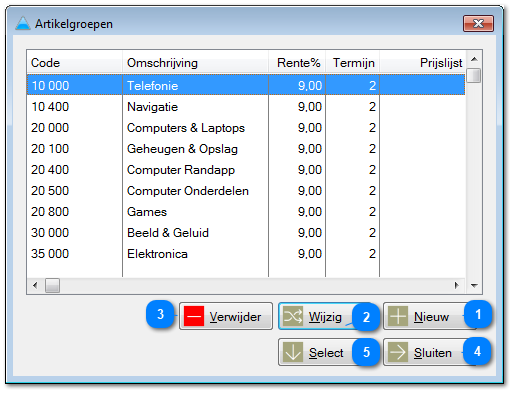This screenshot has height=393, width=513.
Task: Click code 30 000
Action: [x=50, y=233]
